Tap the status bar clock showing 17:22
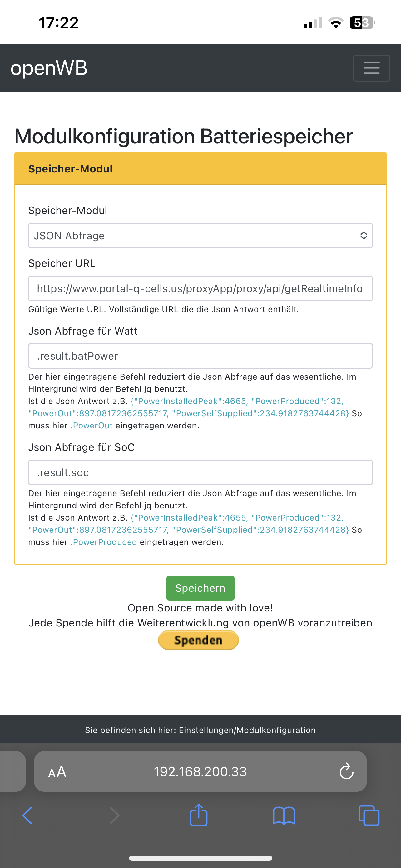Screen dimensions: 401x868 coord(59,23)
